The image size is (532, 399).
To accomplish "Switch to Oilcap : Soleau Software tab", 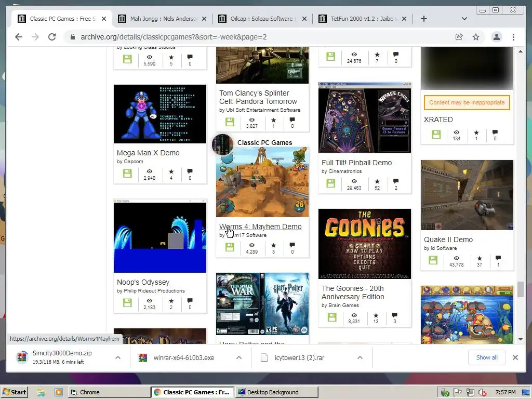I will pyautogui.click(x=261, y=19).
